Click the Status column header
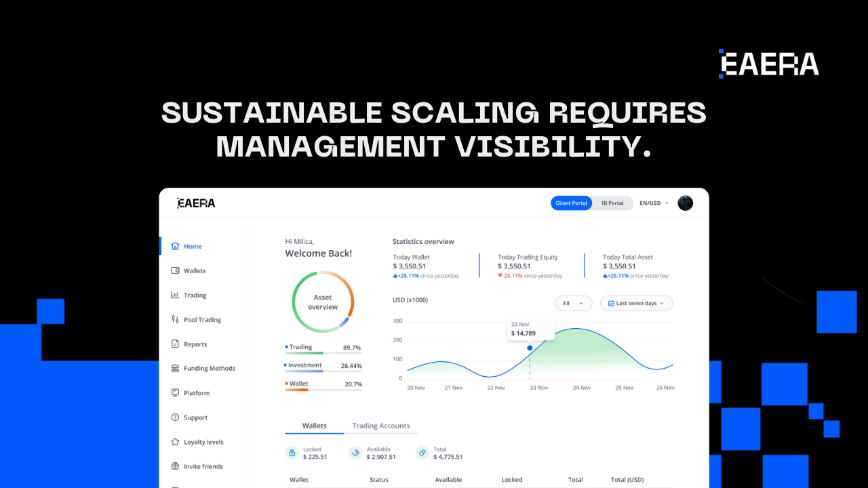 pos(379,479)
